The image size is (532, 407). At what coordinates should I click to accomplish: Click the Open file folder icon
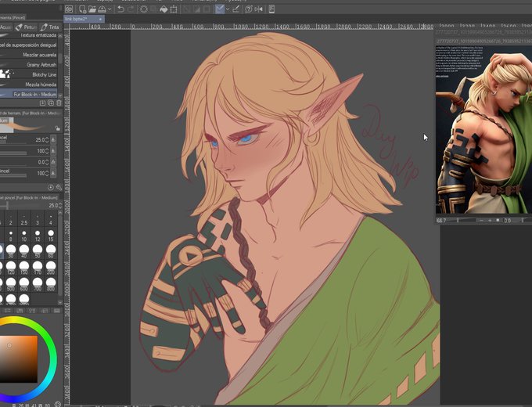click(92, 9)
